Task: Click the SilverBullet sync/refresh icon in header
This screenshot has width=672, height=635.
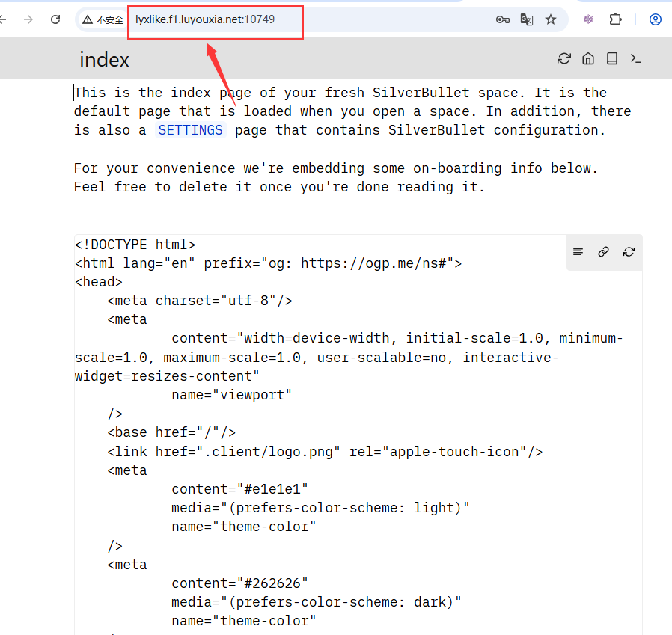Action: point(564,58)
